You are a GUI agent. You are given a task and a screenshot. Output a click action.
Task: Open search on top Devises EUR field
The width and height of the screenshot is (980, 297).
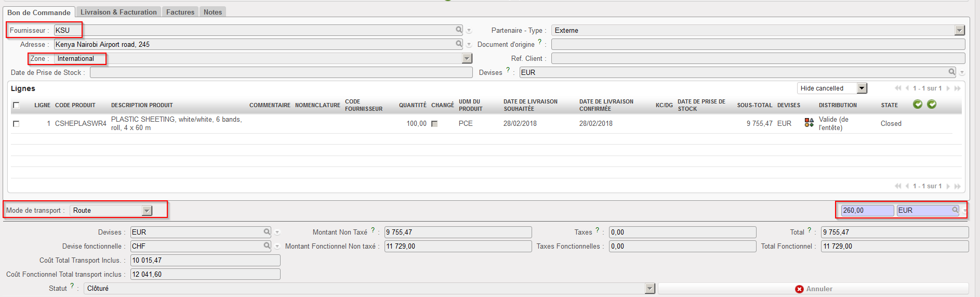click(951, 72)
